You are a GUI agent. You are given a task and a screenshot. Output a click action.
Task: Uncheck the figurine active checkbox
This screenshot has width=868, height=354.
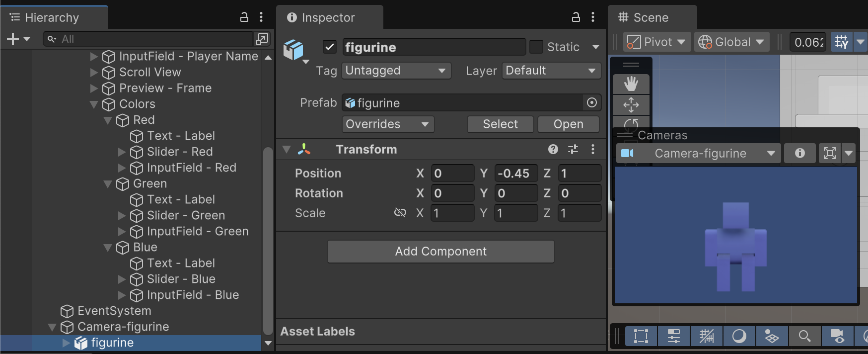point(330,47)
